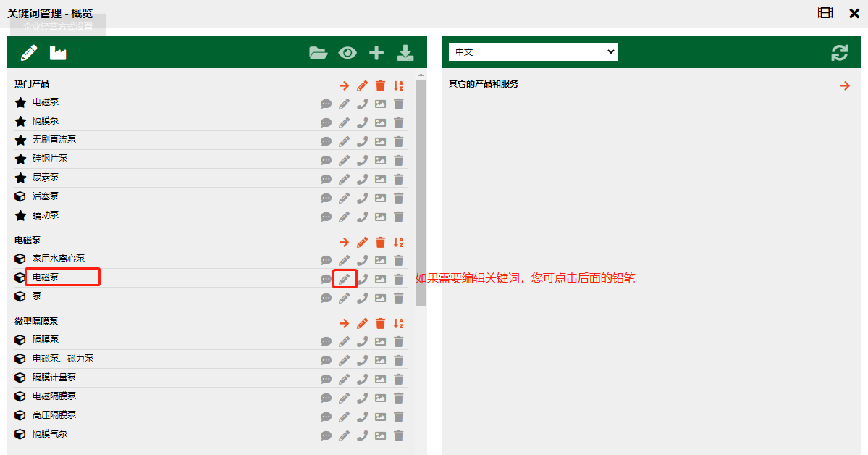Click the download icon in the green toolbar
The width and height of the screenshot is (868, 455).
[x=405, y=53]
